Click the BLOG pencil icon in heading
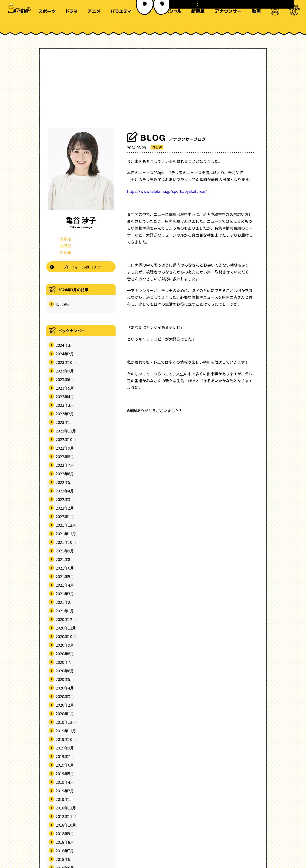Viewport: 306px width, 868px height. 132,137
